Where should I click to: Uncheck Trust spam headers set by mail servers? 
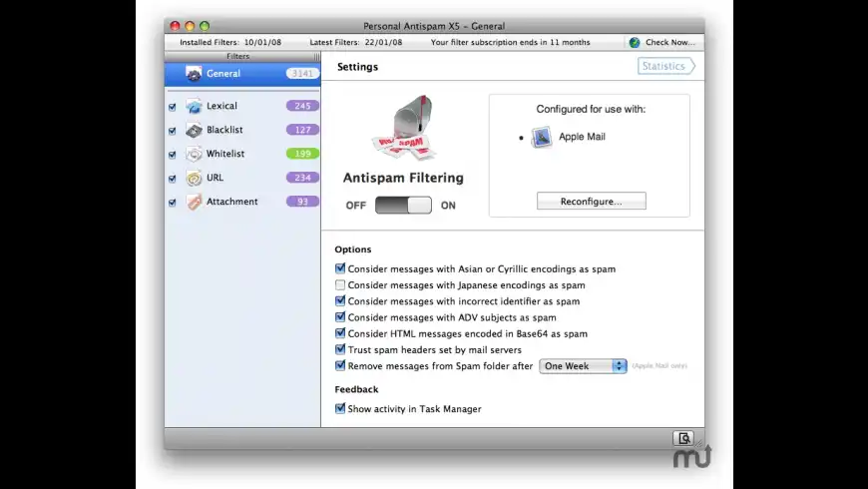click(x=340, y=349)
